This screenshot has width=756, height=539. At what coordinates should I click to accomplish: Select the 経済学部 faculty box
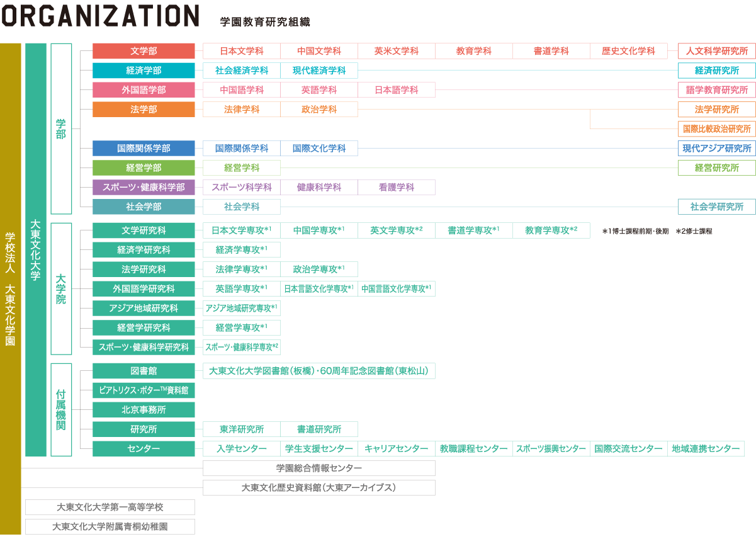[144, 71]
